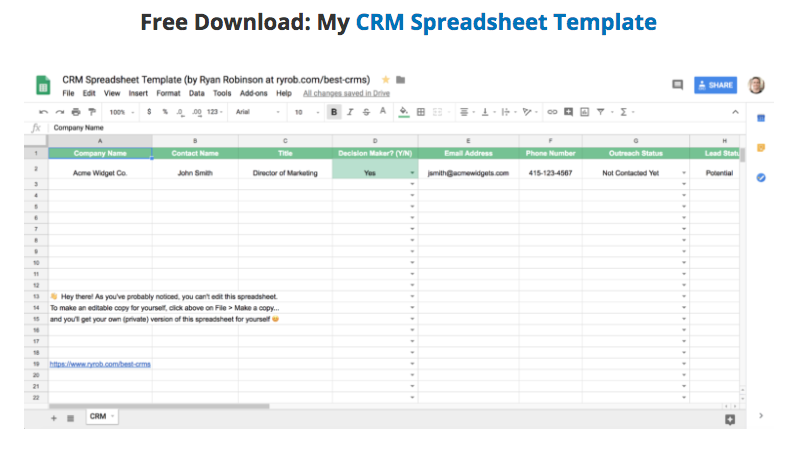789x451 pixels.
Task: Switch to the CRM sheet tab
Action: point(99,416)
